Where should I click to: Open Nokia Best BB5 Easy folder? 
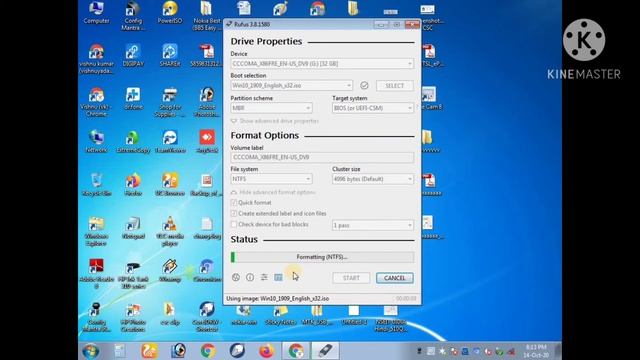(207, 16)
